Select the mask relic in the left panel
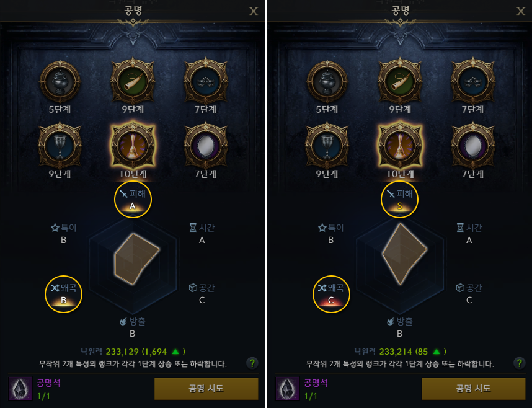Viewport: 532px width, 408px height. (x=206, y=81)
